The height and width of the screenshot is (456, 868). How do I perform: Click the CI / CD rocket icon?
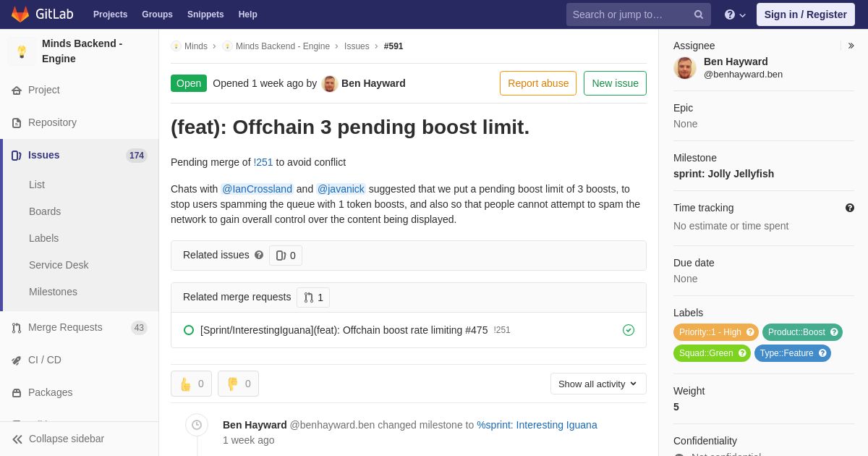pos(17,360)
